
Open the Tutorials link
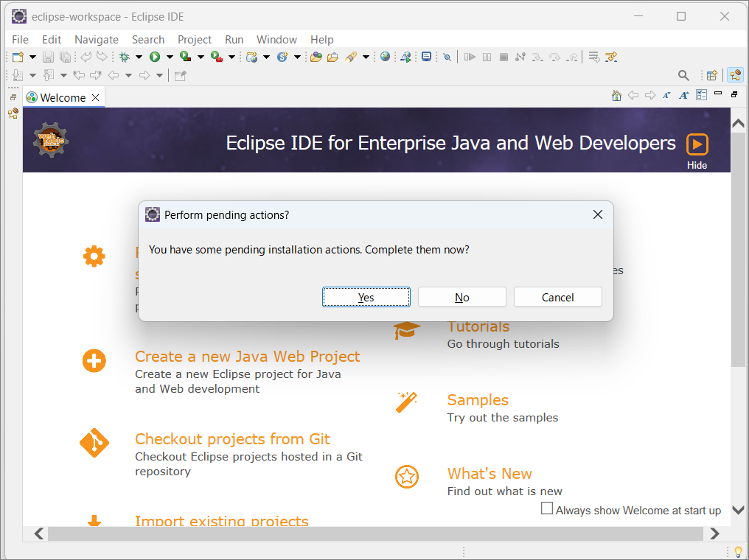coord(478,326)
